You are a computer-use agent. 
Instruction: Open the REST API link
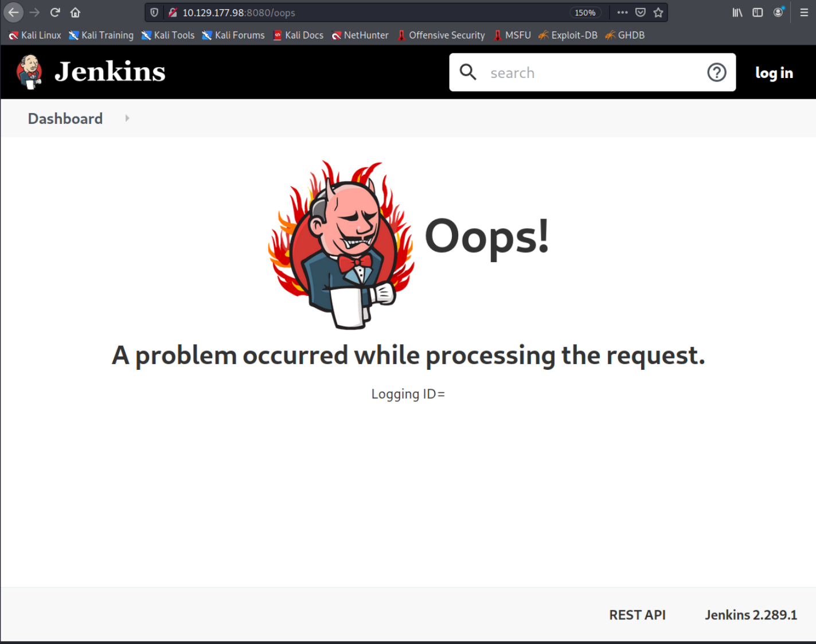tap(637, 615)
